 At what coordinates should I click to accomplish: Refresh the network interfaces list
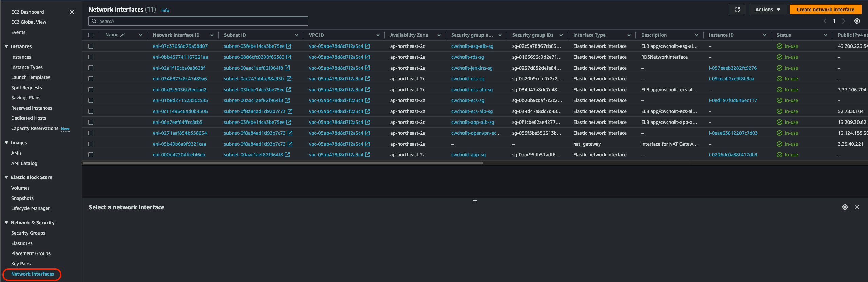coord(737,10)
